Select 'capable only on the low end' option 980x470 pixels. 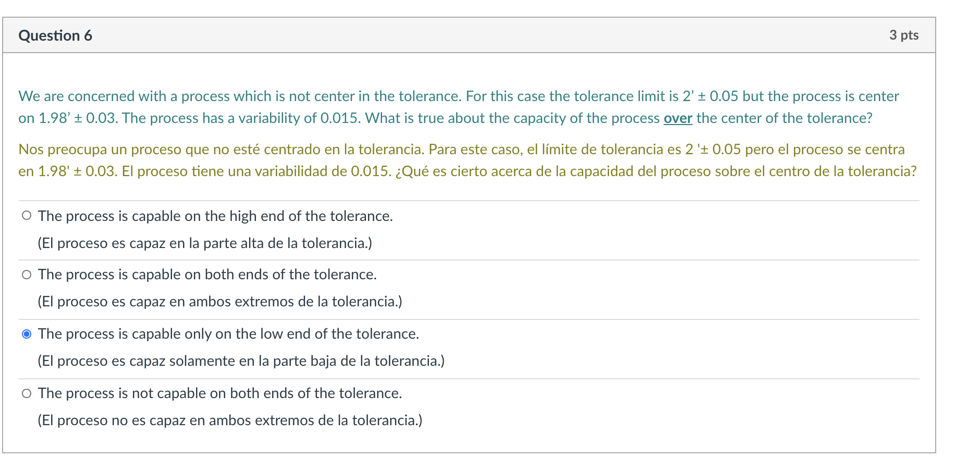coord(27,333)
